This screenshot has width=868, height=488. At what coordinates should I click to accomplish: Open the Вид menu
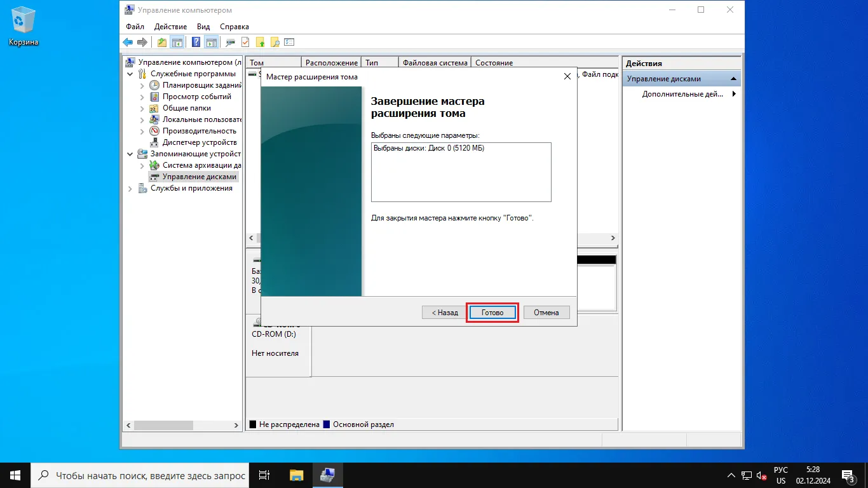click(x=203, y=27)
